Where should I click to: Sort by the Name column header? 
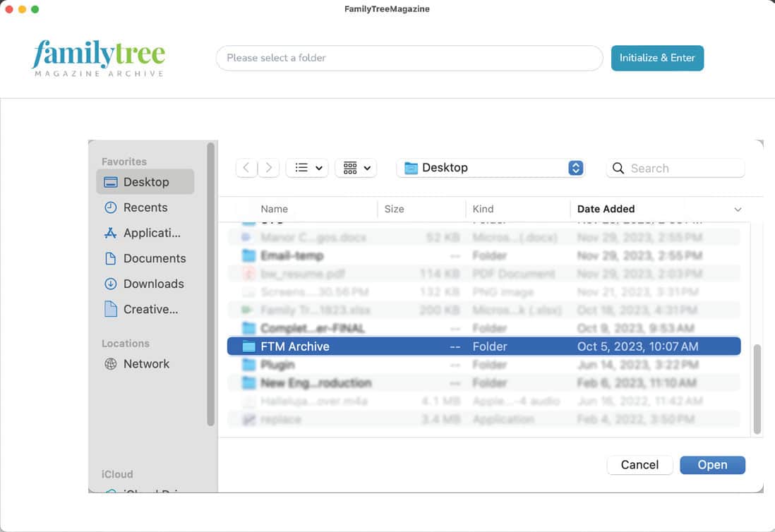click(275, 209)
